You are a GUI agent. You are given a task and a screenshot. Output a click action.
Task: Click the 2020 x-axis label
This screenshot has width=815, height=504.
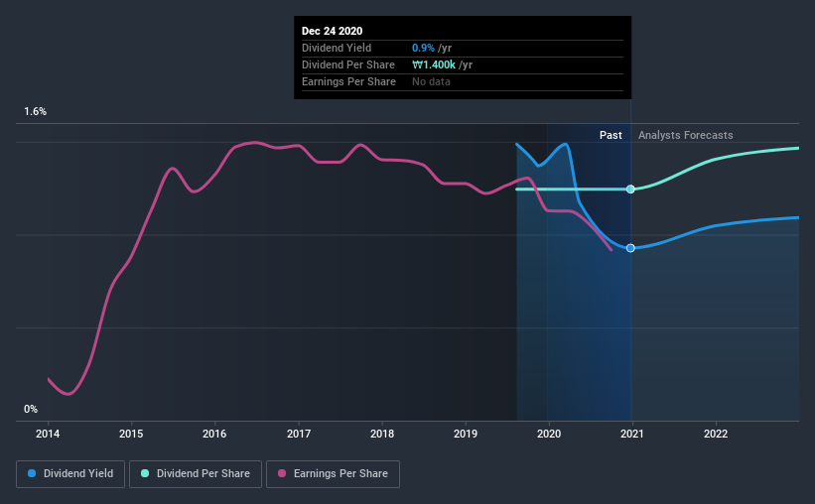[549, 434]
